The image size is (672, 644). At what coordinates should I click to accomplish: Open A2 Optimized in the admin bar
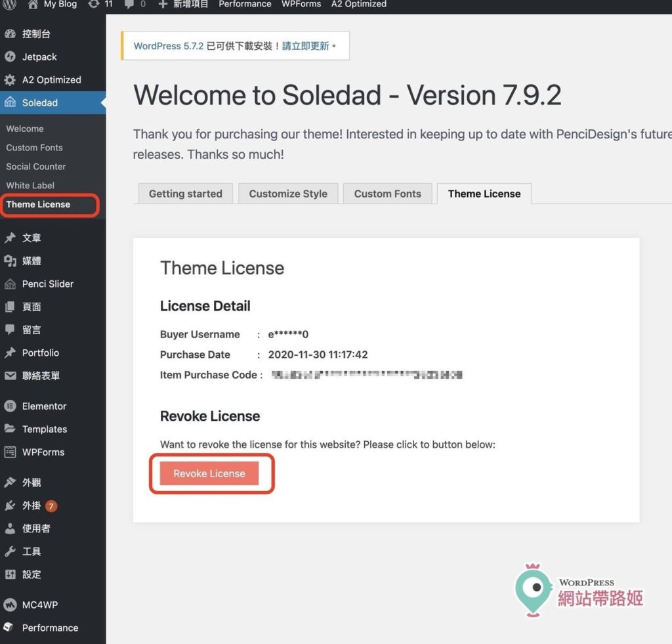(359, 5)
